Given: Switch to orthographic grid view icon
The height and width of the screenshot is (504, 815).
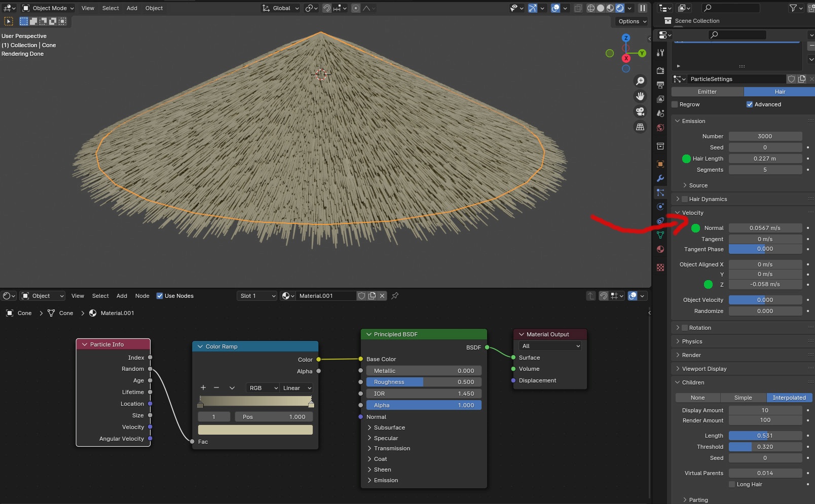Looking at the screenshot, I should click(x=640, y=127).
